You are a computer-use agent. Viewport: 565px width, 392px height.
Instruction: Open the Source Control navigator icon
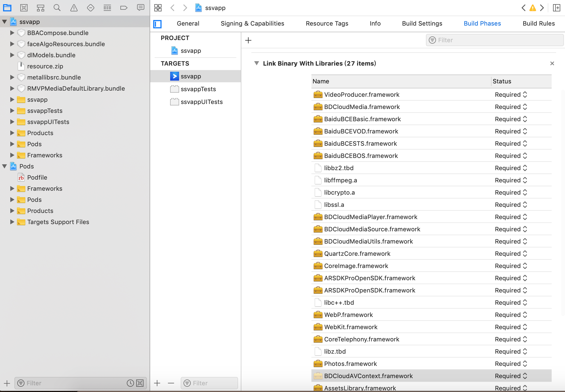pyautogui.click(x=24, y=8)
